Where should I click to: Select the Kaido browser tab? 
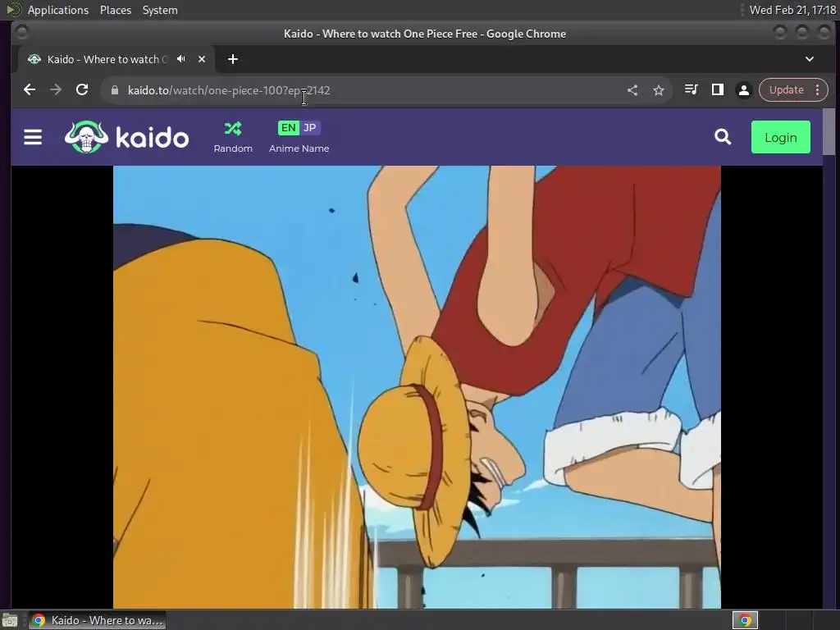click(x=116, y=59)
